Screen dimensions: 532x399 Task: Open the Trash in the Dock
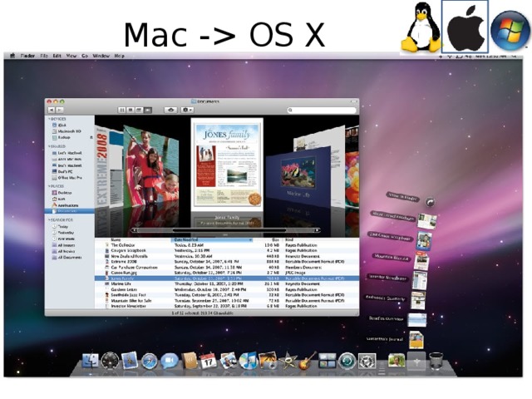436,361
